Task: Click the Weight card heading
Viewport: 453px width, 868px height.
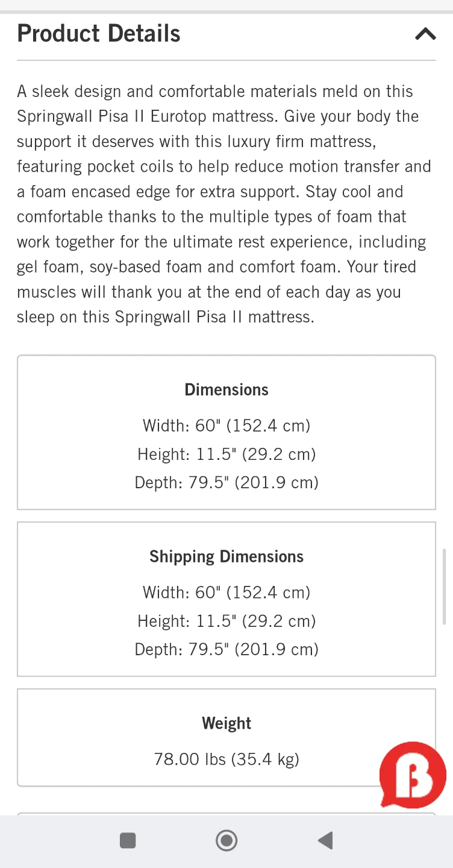Action: [226, 723]
